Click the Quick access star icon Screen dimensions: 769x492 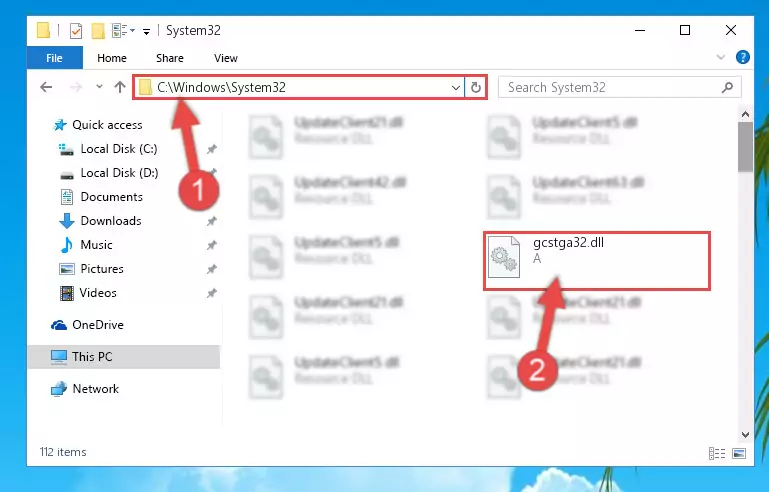tap(60, 125)
